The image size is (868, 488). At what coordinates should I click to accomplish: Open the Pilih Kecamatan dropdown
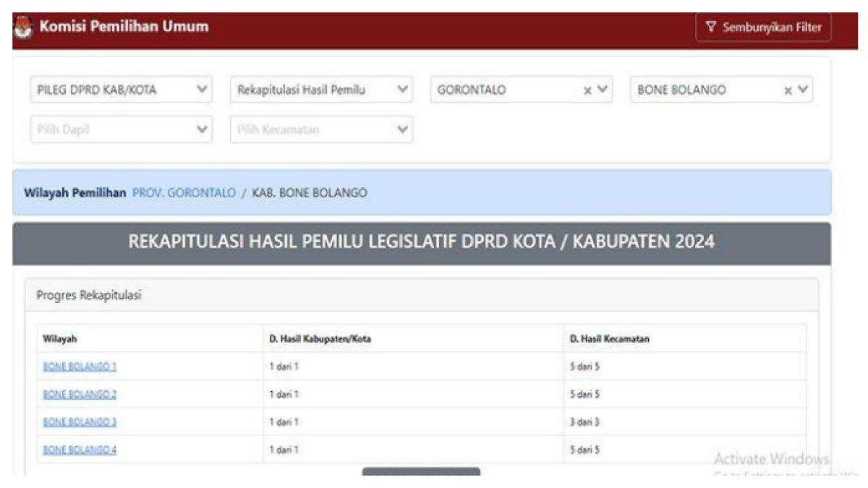click(318, 129)
